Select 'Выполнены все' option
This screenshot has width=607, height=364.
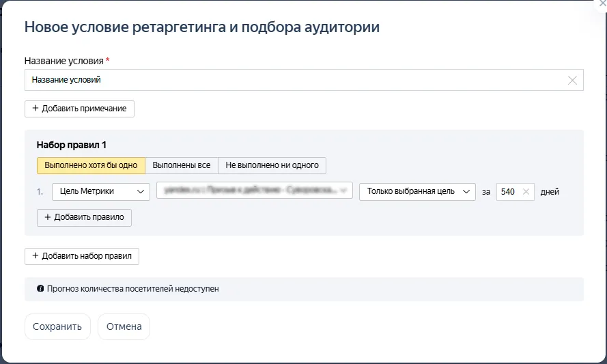(182, 165)
